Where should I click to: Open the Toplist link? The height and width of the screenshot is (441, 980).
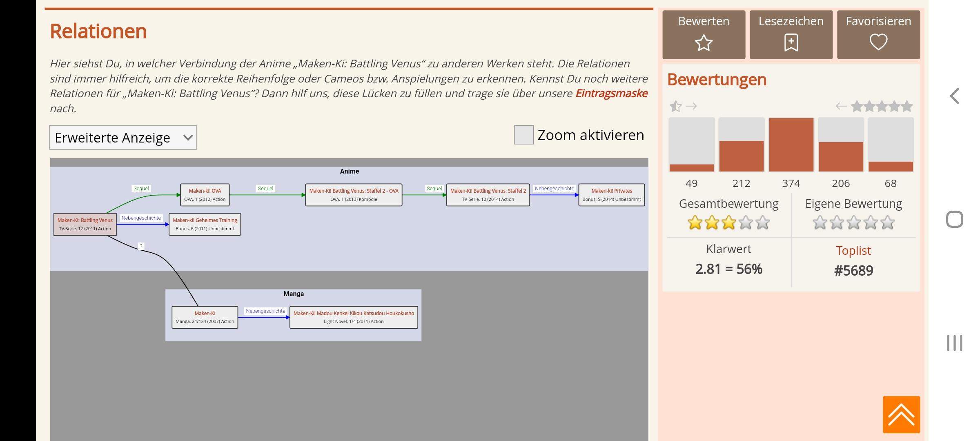pos(853,250)
